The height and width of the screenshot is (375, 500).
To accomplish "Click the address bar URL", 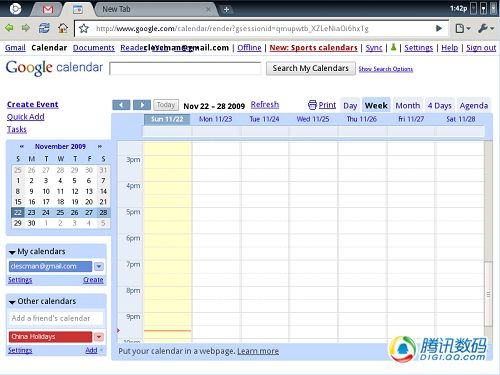I will click(232, 29).
